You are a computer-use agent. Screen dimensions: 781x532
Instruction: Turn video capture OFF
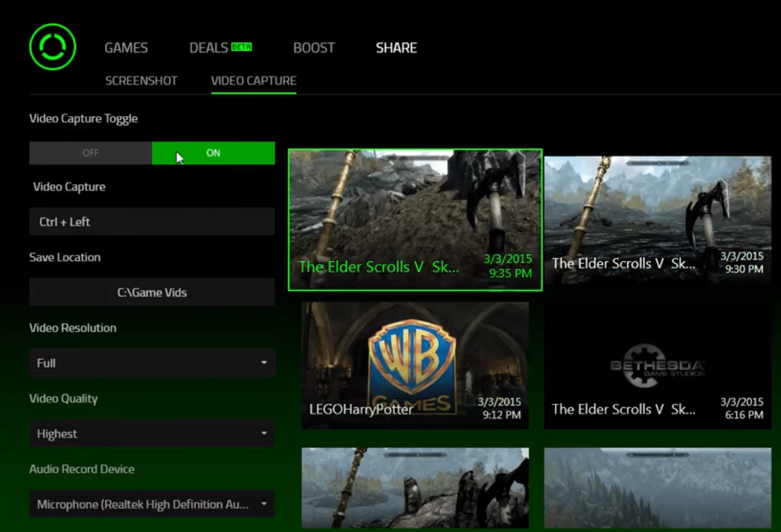click(x=90, y=153)
